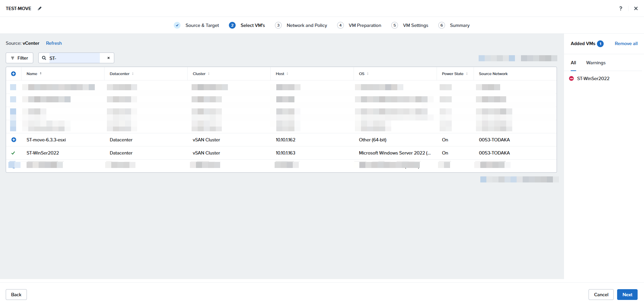644x306 pixels.
Task: Jump to the Summary step
Action: click(454, 25)
